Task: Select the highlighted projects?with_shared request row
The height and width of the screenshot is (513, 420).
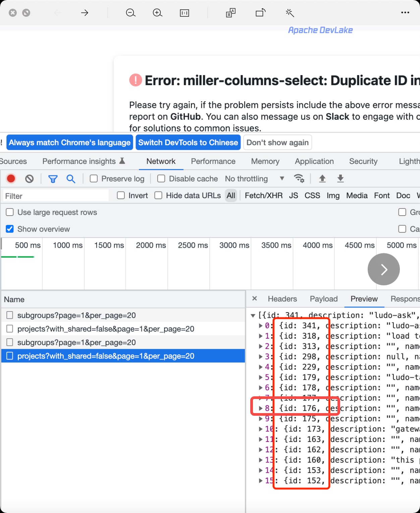Action: (123, 356)
